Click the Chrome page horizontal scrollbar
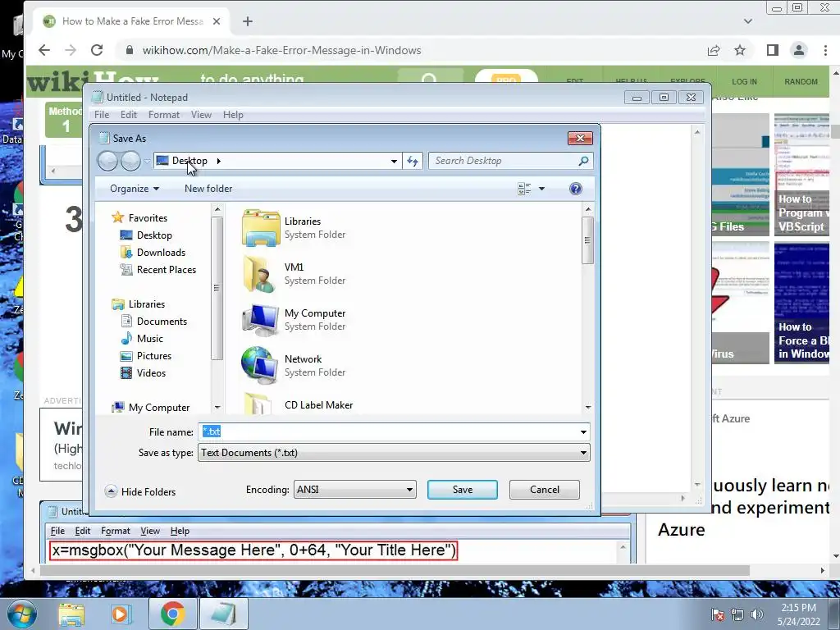 point(395,571)
